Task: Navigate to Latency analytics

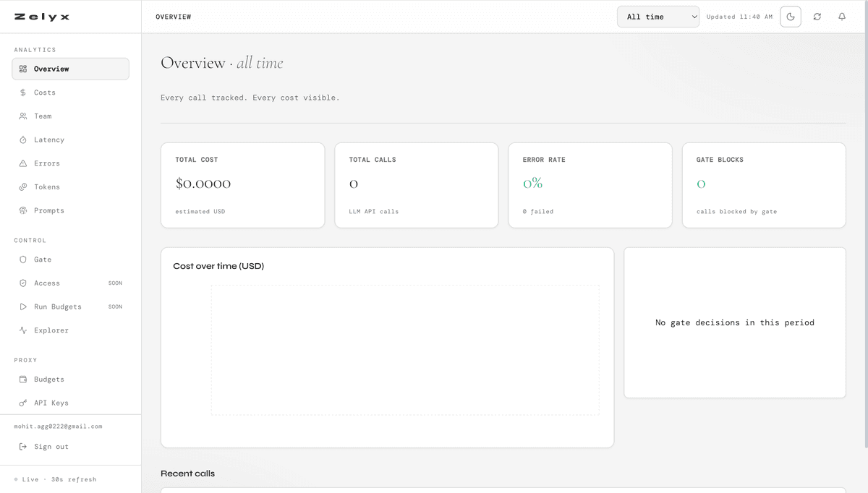Action: click(70, 140)
